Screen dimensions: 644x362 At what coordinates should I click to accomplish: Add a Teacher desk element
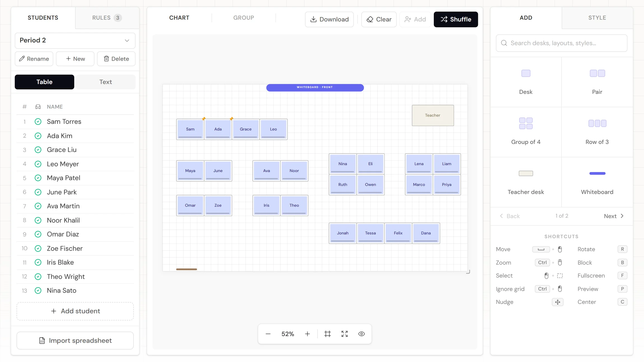point(526,182)
